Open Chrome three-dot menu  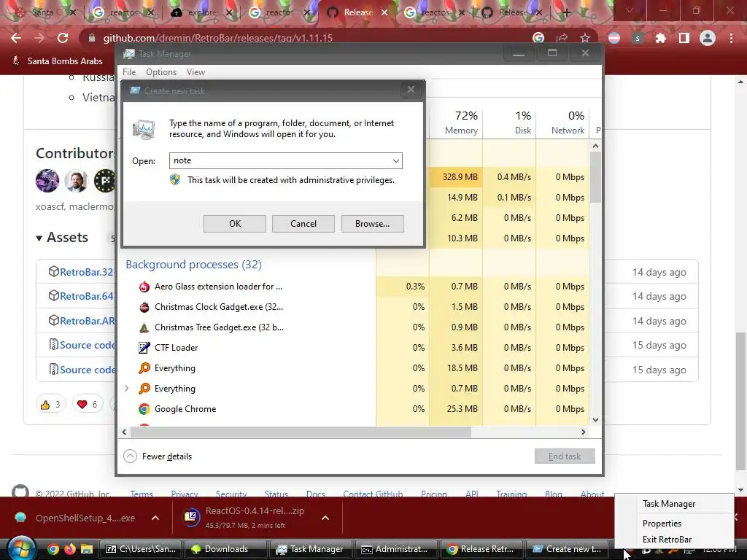[x=731, y=38]
